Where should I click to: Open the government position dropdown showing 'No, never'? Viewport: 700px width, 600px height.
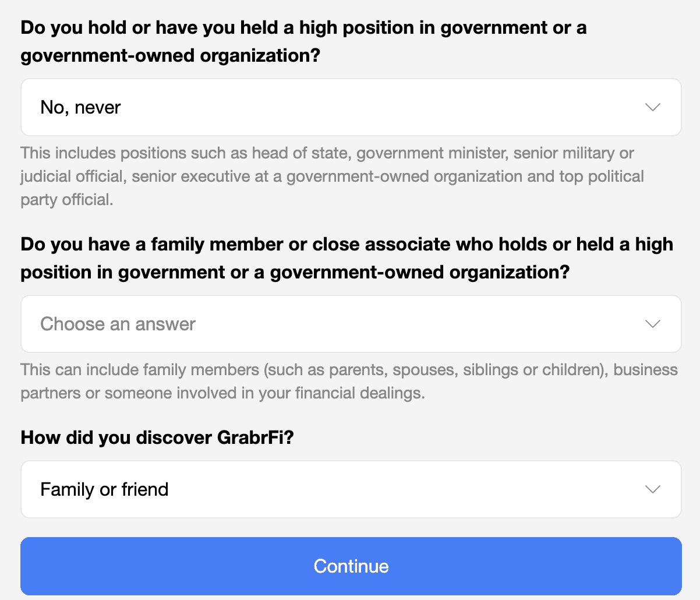pos(351,107)
